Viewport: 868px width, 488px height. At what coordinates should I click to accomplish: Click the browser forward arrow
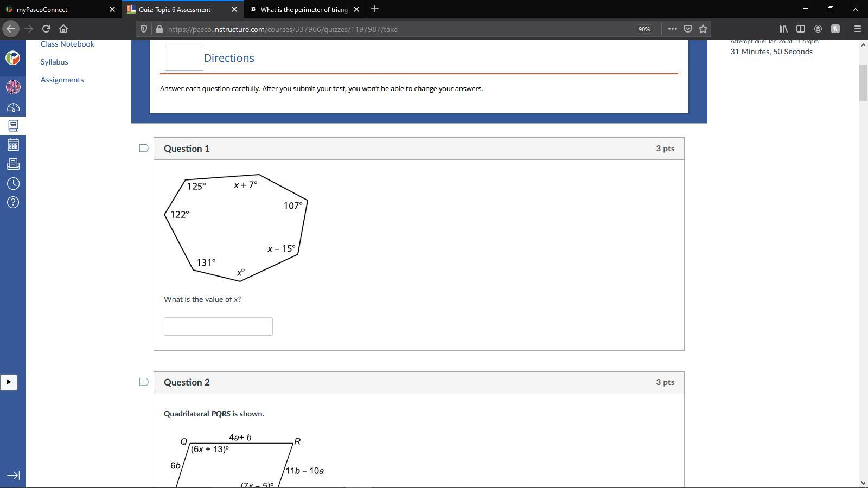(29, 29)
